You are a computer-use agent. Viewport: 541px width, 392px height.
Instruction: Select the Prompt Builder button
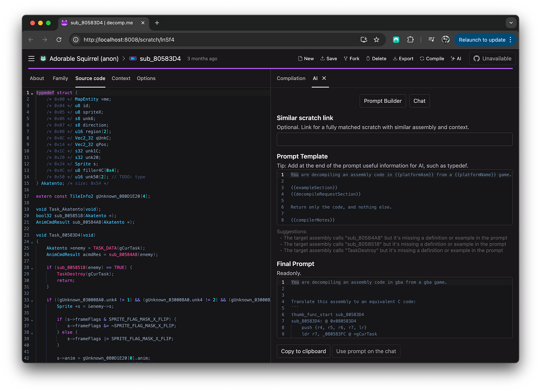coord(383,101)
